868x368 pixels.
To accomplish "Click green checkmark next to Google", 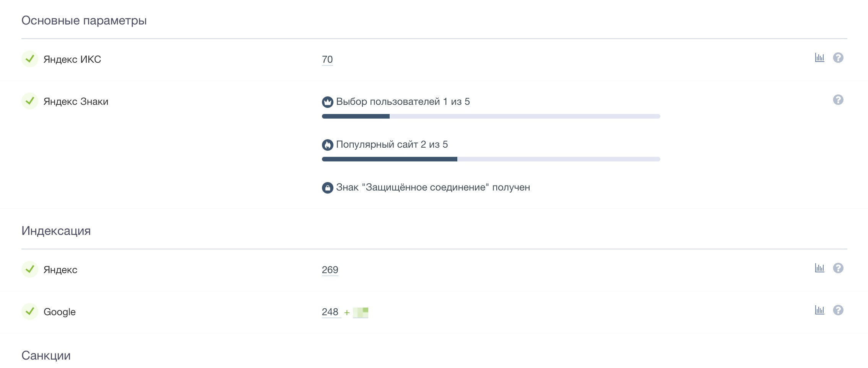I will point(30,311).
